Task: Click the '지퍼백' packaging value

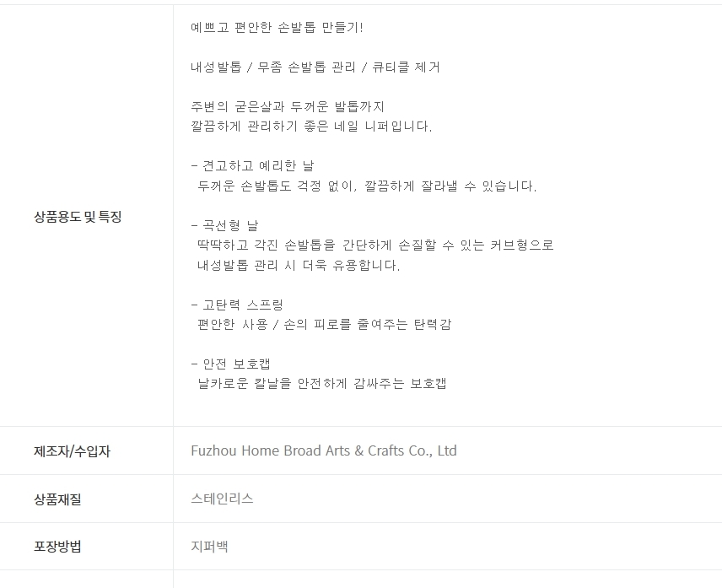Action: point(210,547)
